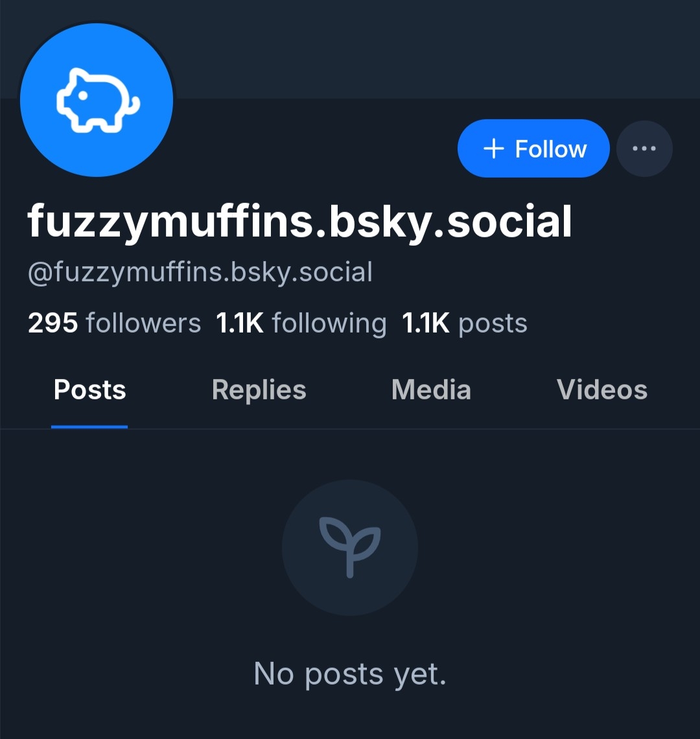Click the Follow button label text
The image size is (700, 739).
(550, 149)
